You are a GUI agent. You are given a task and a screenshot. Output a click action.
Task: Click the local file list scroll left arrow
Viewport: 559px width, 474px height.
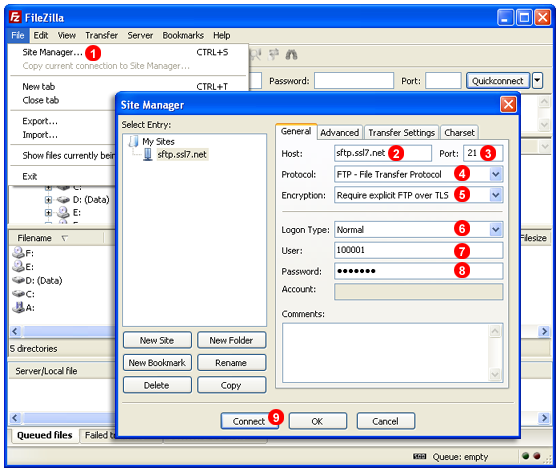(15, 331)
